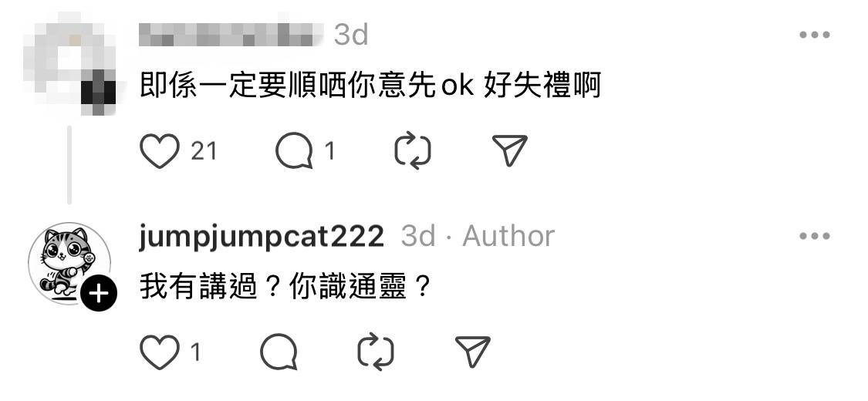View the 1 reply count on first comment
This screenshot has height=401, width=868.
(330, 151)
